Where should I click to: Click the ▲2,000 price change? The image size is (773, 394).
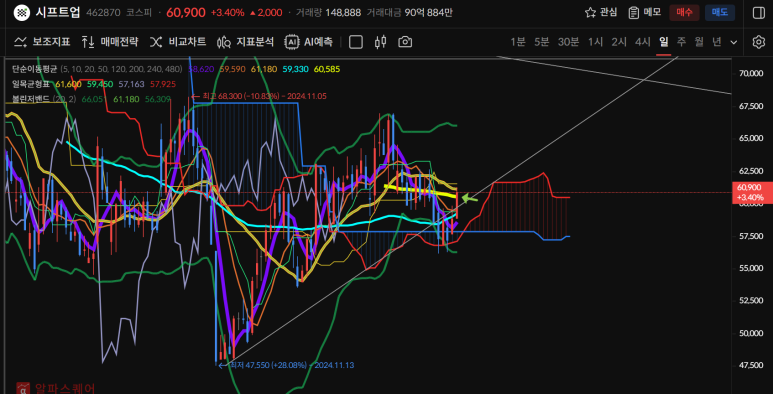point(266,13)
